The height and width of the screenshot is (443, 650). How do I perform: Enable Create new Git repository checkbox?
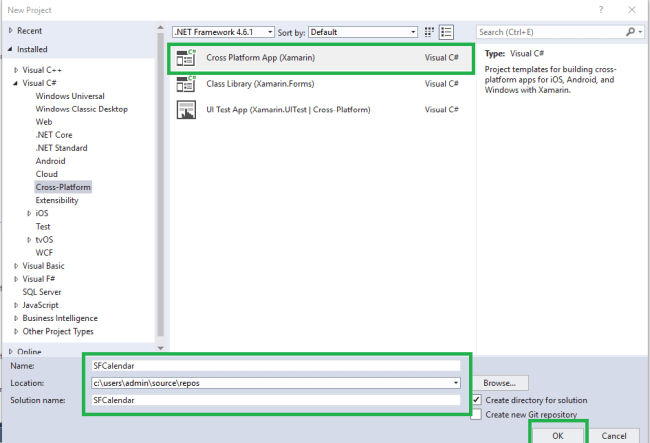(x=476, y=414)
